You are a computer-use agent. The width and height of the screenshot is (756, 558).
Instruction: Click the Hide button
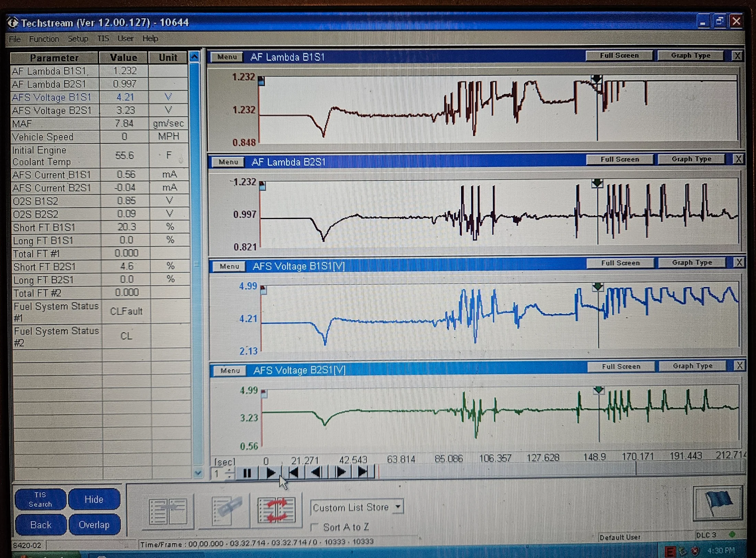[x=94, y=499]
